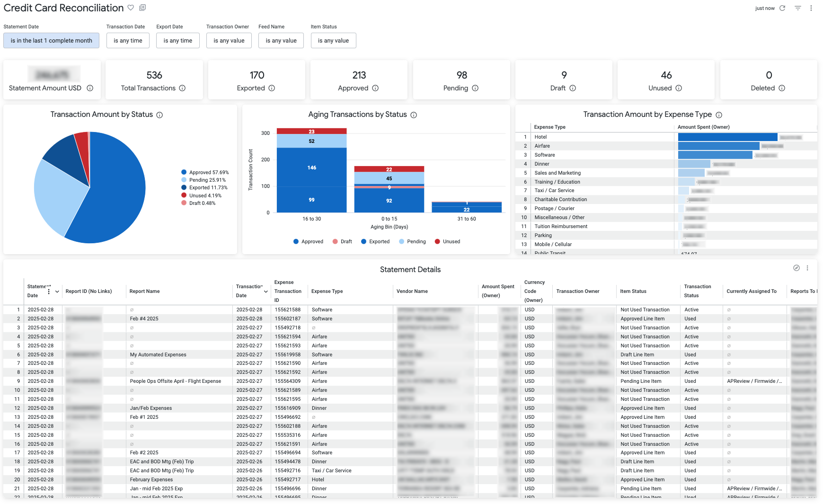Toggle the Unused legend in the pie chart
The height and width of the screenshot is (504, 823).
tap(202, 195)
